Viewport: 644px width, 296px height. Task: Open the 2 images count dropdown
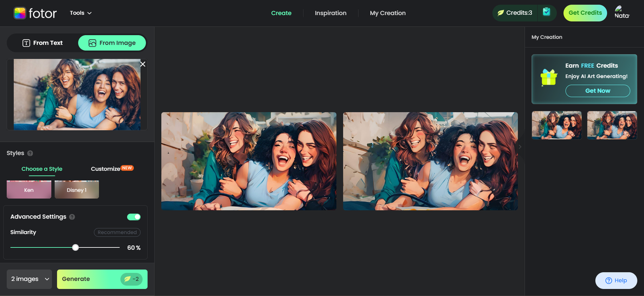pos(29,279)
